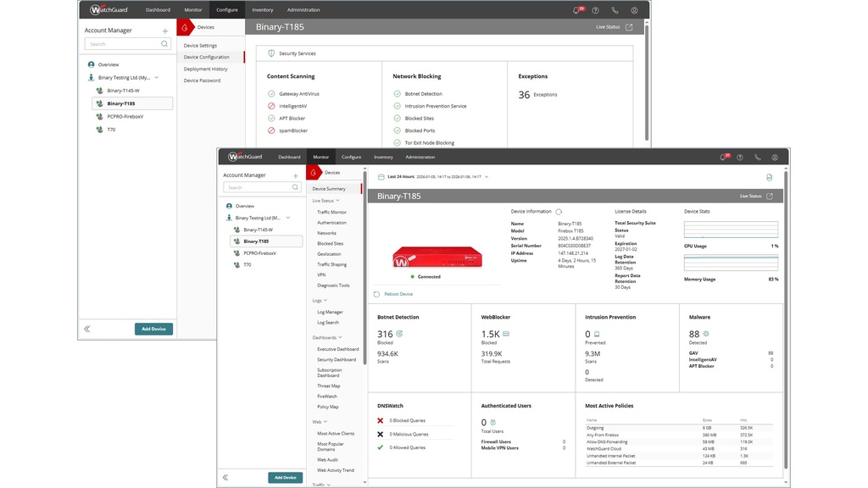Screen dimensions: 868x488
Task: Click the WebBlocker blocked count icon
Action: 506,334
